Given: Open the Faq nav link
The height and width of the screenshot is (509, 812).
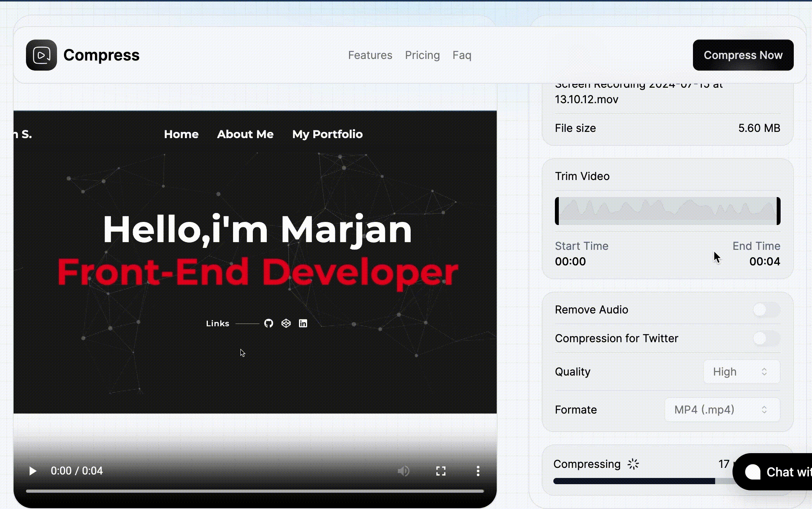Looking at the screenshot, I should tap(462, 55).
